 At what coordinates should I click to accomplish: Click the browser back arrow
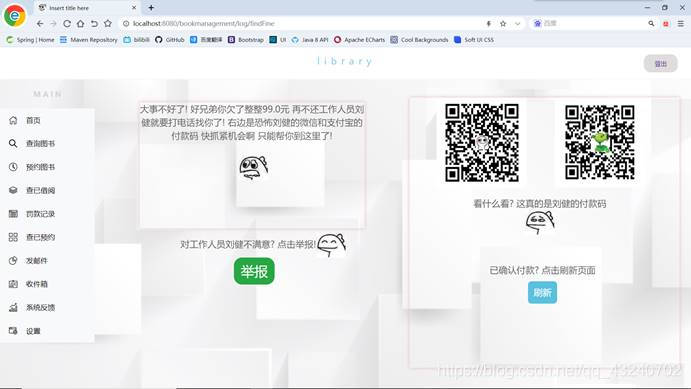40,23
